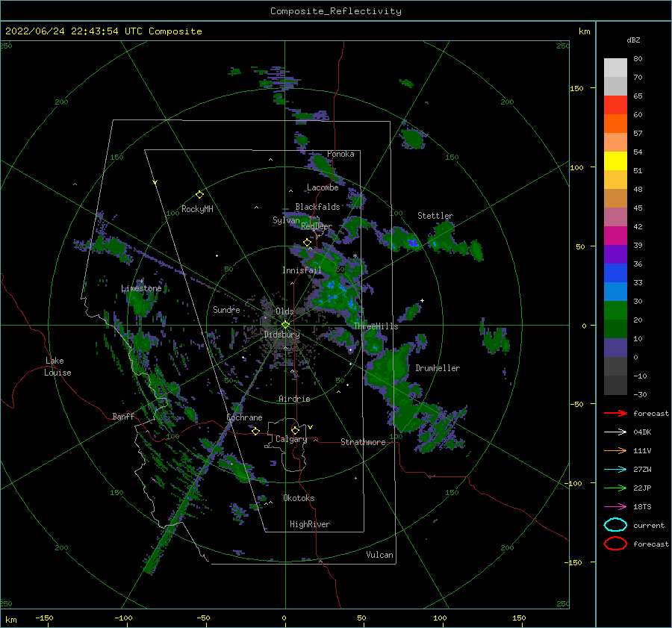Click the HighRiver city label
672x628 pixels.
pos(310,524)
